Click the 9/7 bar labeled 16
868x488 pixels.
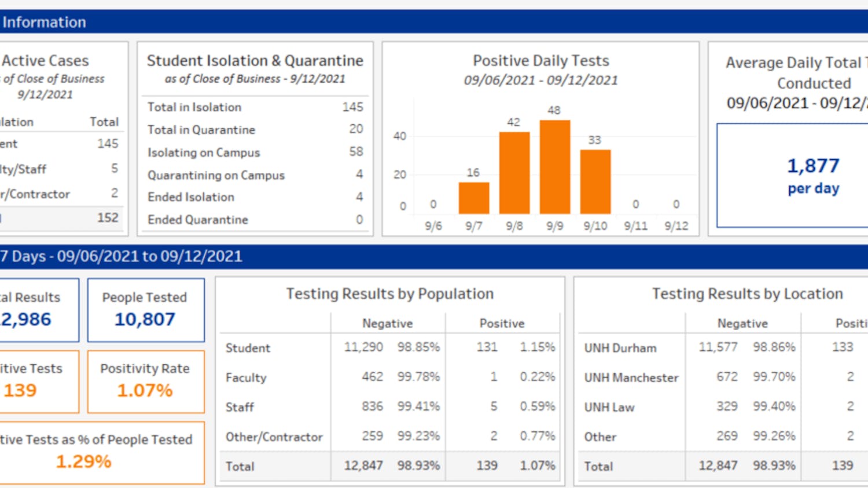[473, 198]
